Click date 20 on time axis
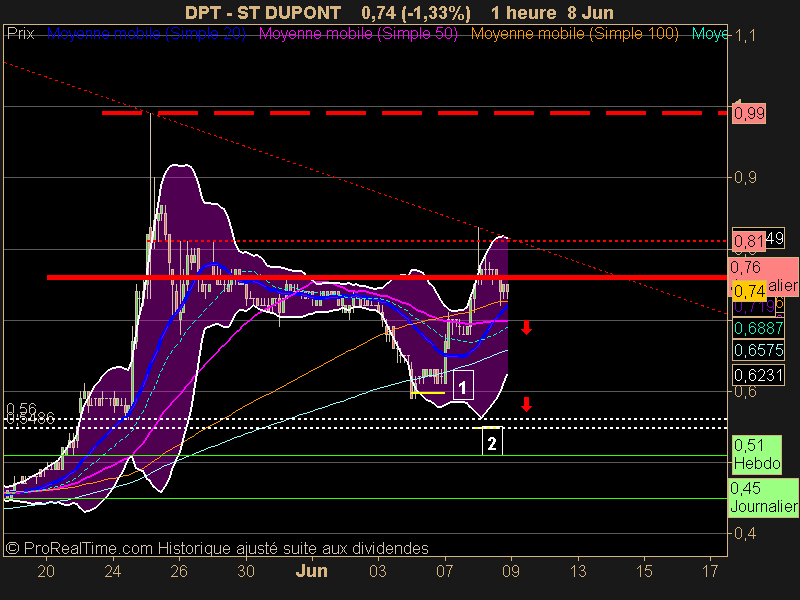This screenshot has height=600, width=800. [46, 571]
